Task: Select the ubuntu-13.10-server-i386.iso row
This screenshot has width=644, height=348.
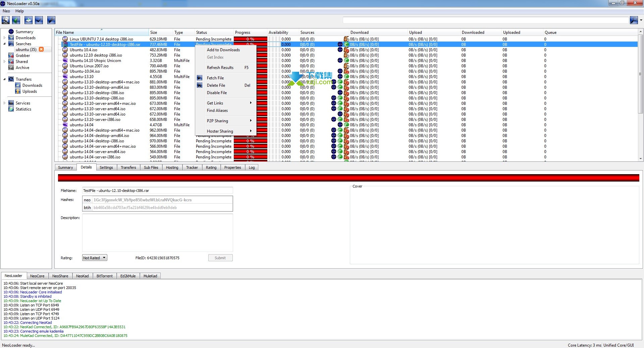Action: click(346, 120)
